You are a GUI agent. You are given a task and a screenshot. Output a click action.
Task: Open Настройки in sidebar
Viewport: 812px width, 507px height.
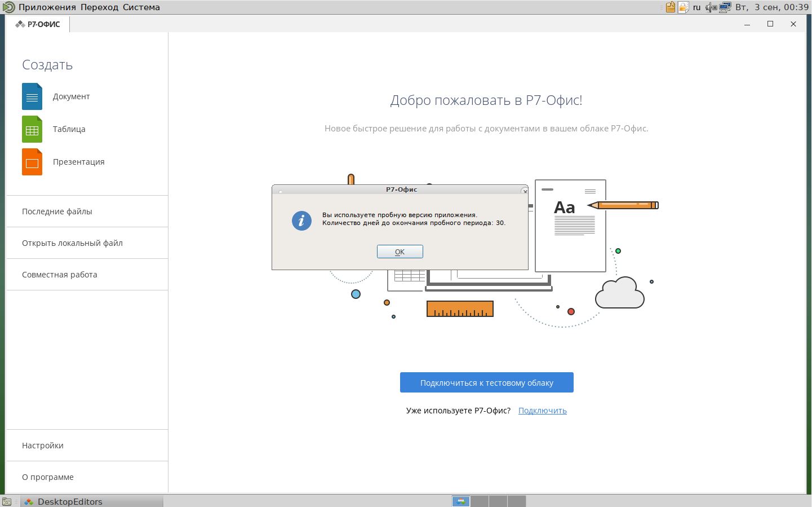(87, 446)
